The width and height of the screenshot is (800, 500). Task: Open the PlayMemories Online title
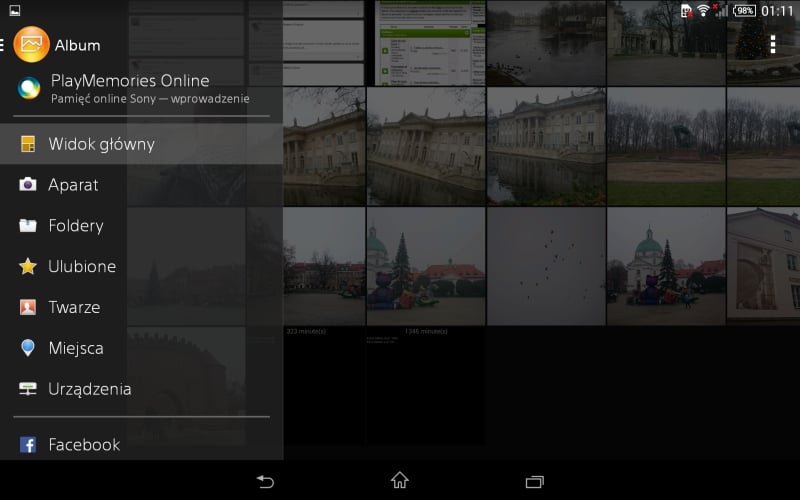[x=130, y=81]
